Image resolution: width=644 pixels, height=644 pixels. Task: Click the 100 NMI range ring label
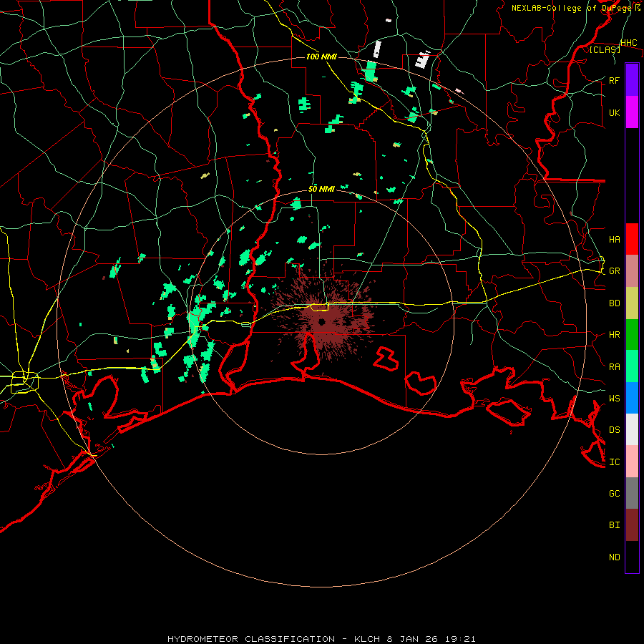point(321,57)
